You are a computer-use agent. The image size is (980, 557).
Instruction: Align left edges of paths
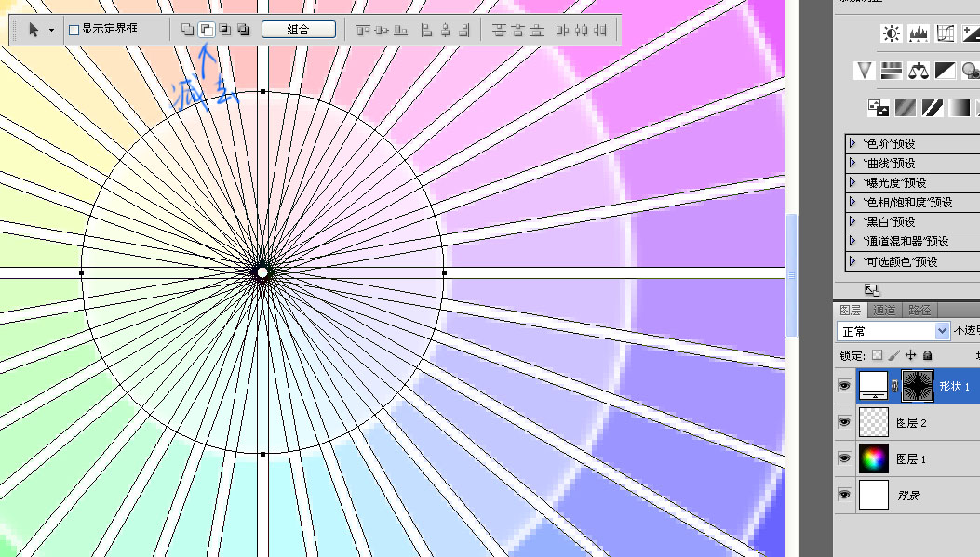(x=426, y=30)
